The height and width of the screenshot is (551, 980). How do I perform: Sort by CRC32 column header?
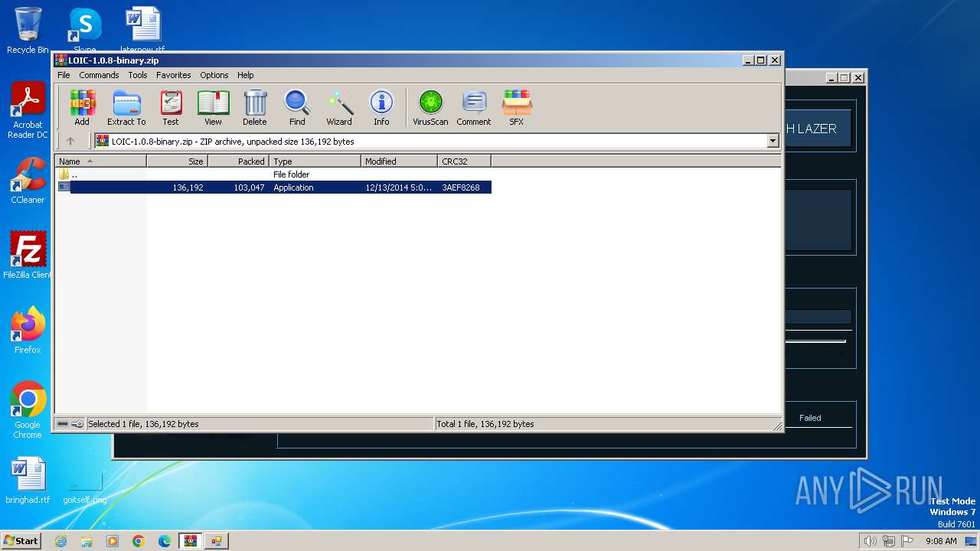[x=465, y=161]
